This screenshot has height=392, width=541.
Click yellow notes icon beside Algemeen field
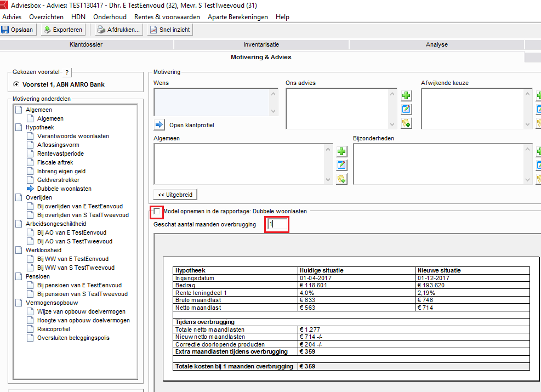coord(341,179)
